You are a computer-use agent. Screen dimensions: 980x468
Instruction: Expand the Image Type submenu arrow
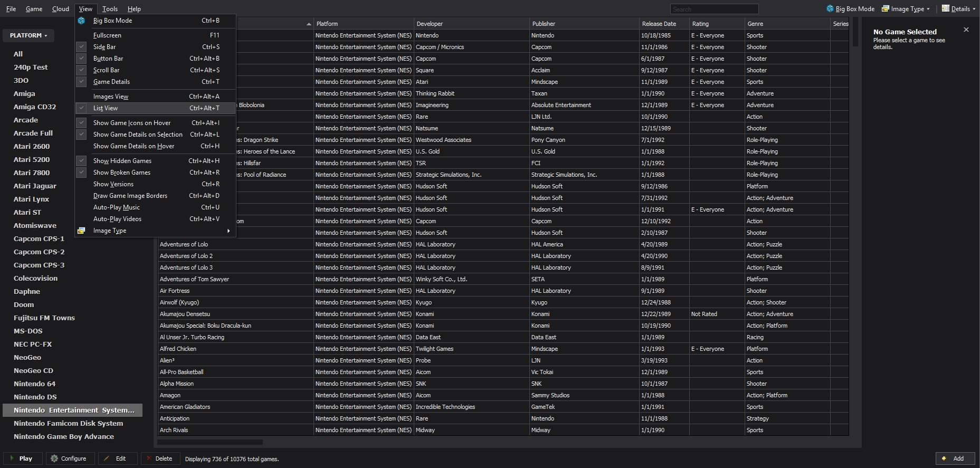229,231
